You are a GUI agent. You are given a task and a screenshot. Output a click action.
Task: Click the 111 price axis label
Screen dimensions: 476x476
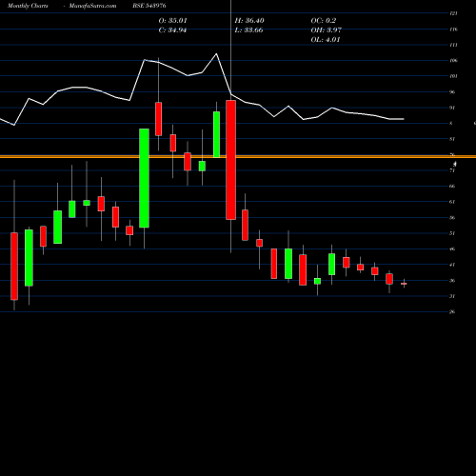[x=454, y=45]
